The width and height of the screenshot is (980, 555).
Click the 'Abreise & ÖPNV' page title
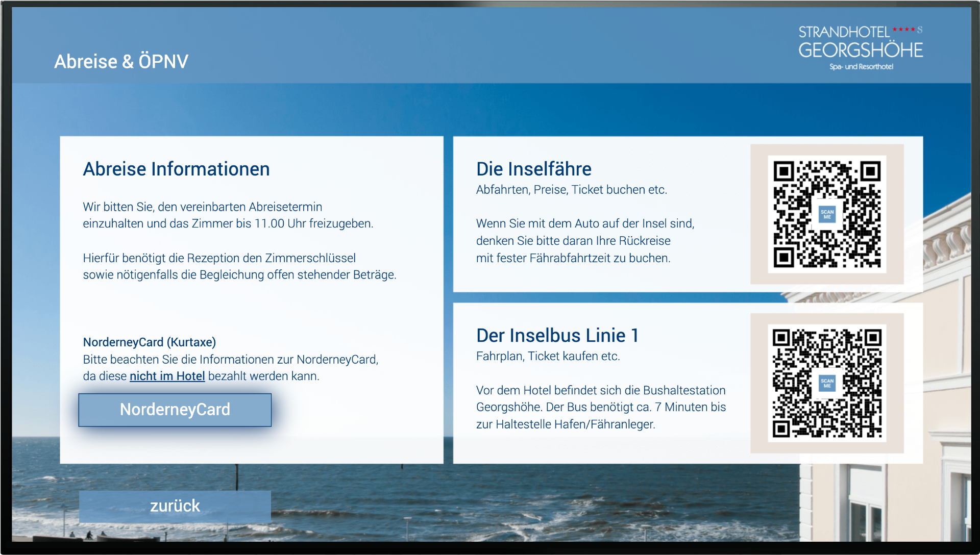[x=121, y=61]
